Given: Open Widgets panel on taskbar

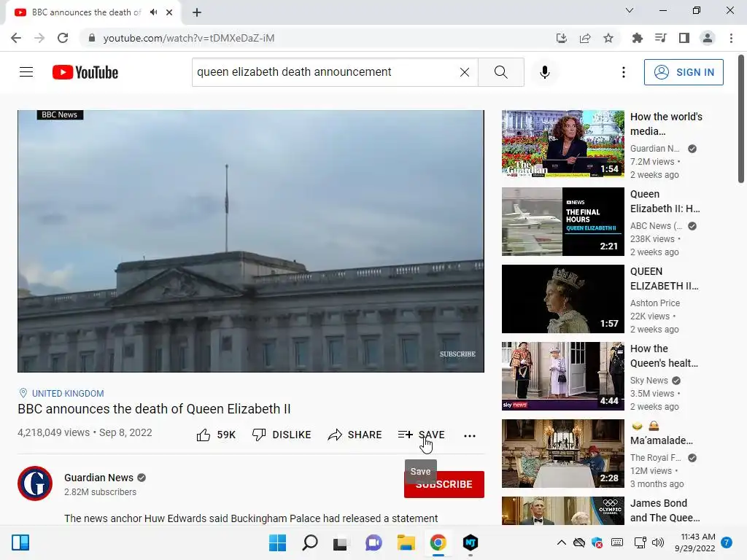Looking at the screenshot, I should point(20,542).
